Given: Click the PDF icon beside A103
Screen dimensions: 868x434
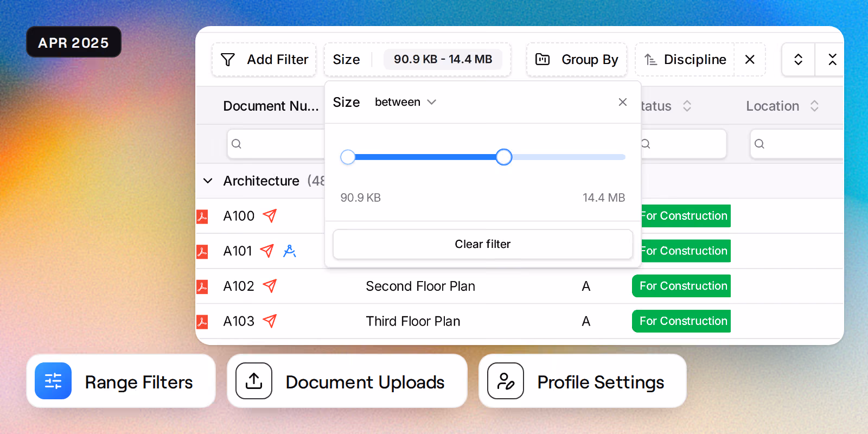Looking at the screenshot, I should tap(202, 322).
